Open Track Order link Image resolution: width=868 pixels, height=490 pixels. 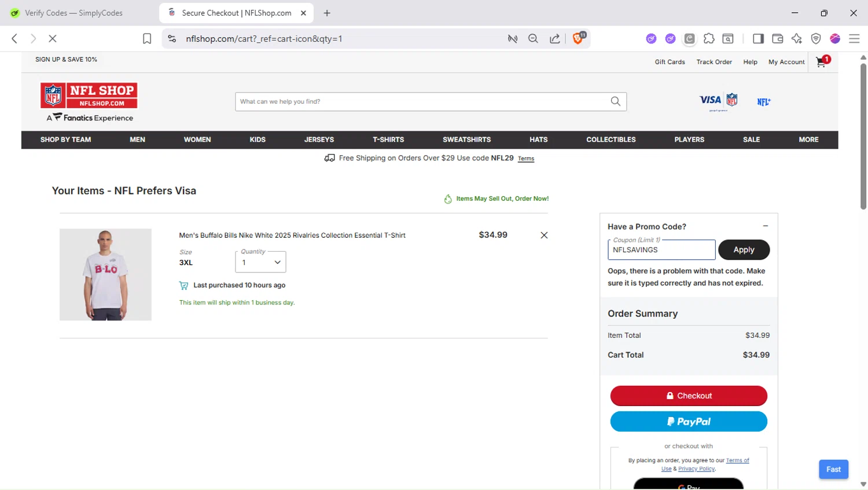point(714,62)
